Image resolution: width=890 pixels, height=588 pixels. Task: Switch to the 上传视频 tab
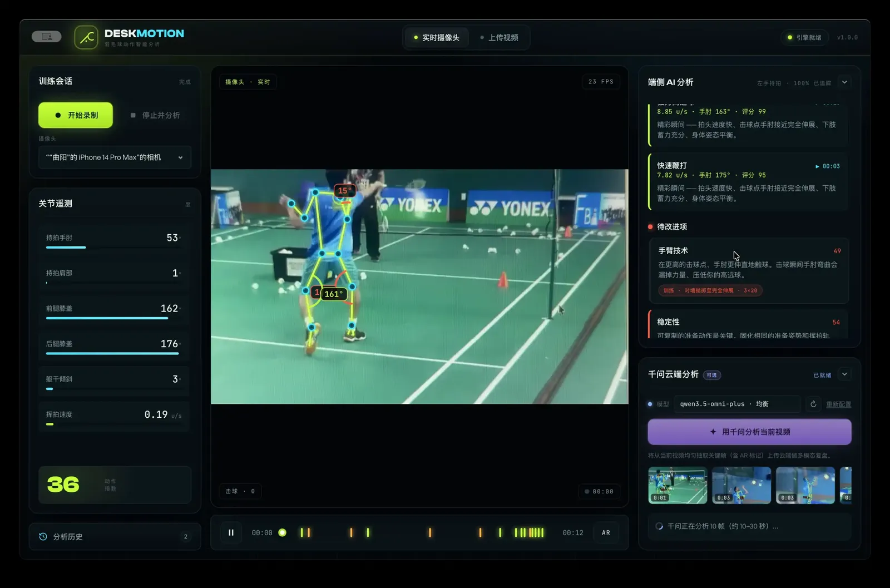499,37
